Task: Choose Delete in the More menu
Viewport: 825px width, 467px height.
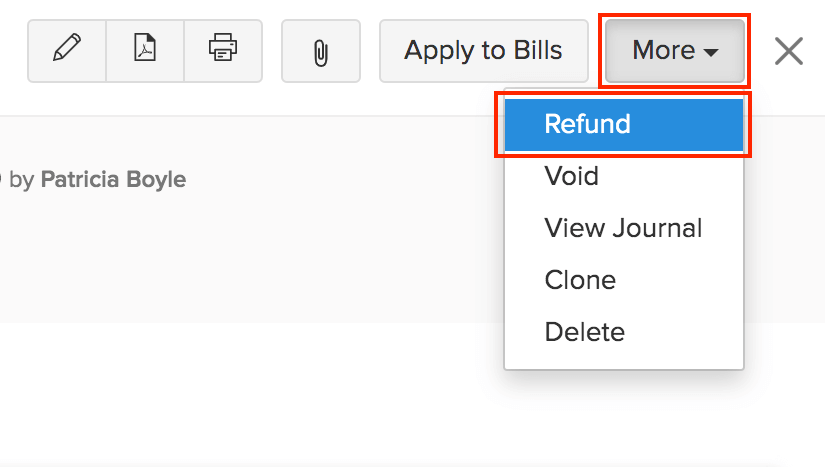Action: click(584, 332)
